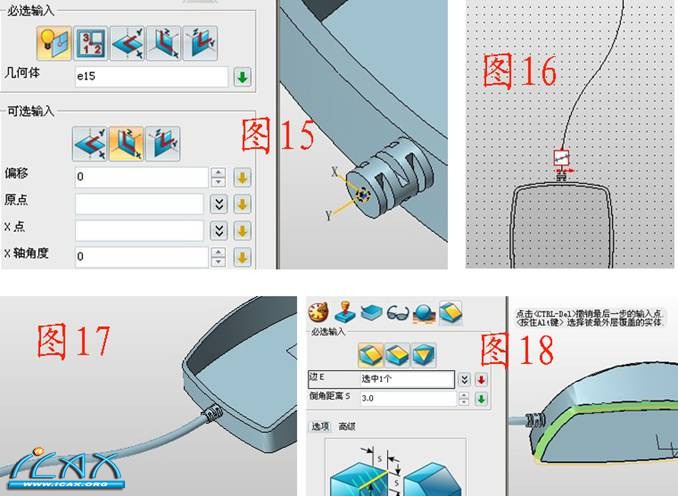
Task: Click the red arrow beside the 边 E field
Action: (481, 380)
